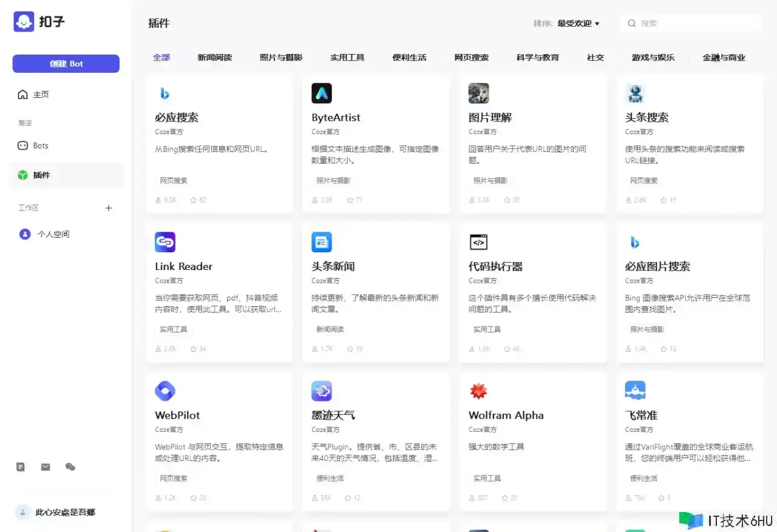Image resolution: width=777 pixels, height=532 pixels.
Task: Switch to the 新闻阅读 category tab
Action: point(214,58)
